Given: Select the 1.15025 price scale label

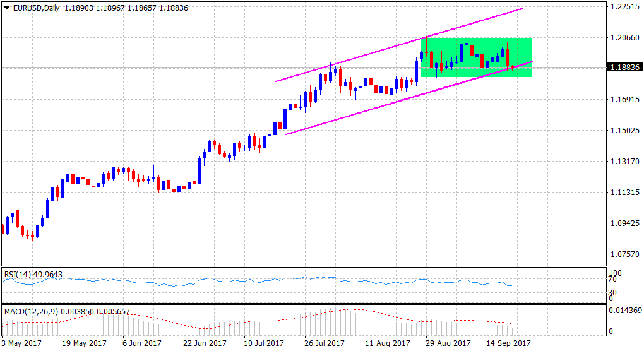Looking at the screenshot, I should point(624,131).
